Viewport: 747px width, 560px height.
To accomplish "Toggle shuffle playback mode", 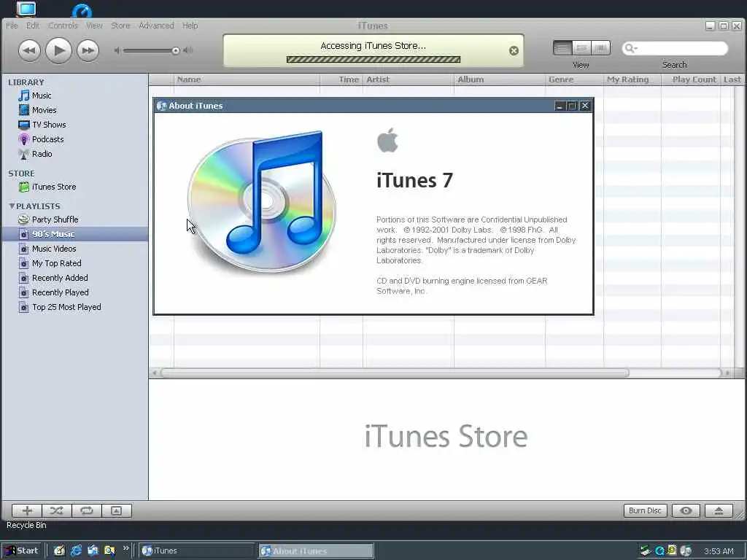I will coord(57,511).
